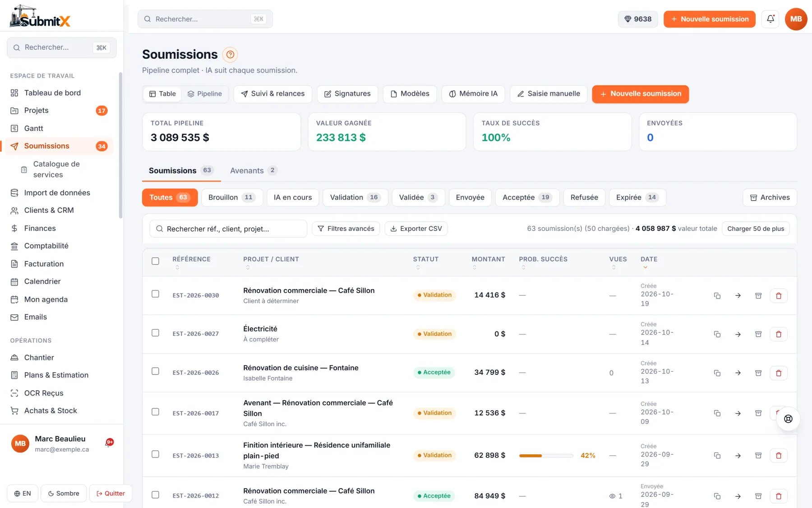The height and width of the screenshot is (508, 812).
Task: Open notifications bell icon
Action: point(770,19)
